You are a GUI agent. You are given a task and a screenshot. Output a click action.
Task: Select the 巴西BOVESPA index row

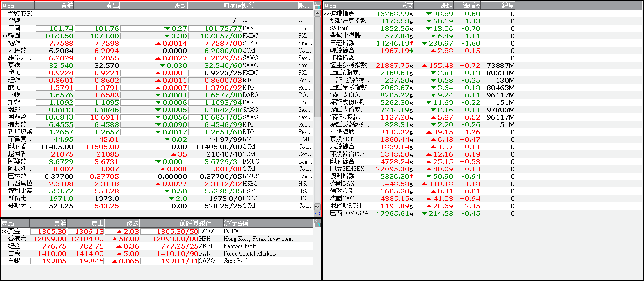[x=483, y=213]
